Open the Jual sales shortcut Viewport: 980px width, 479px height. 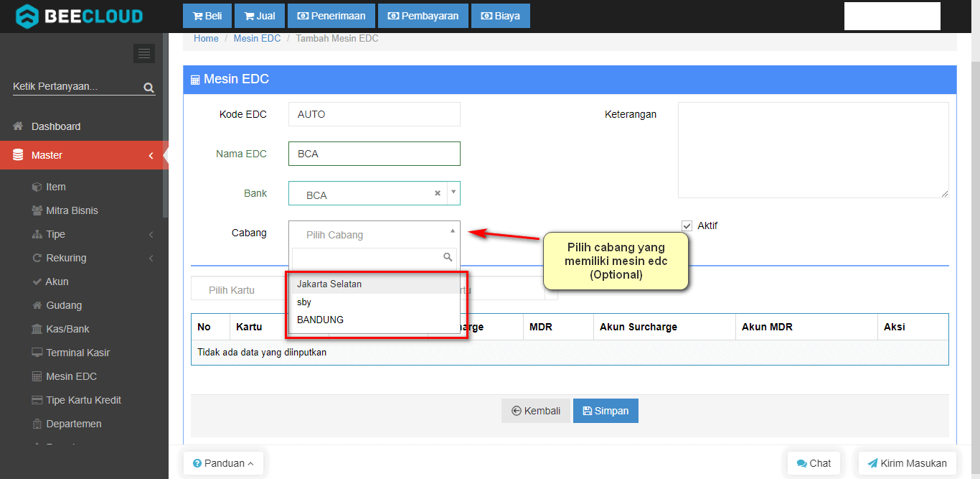(x=260, y=16)
